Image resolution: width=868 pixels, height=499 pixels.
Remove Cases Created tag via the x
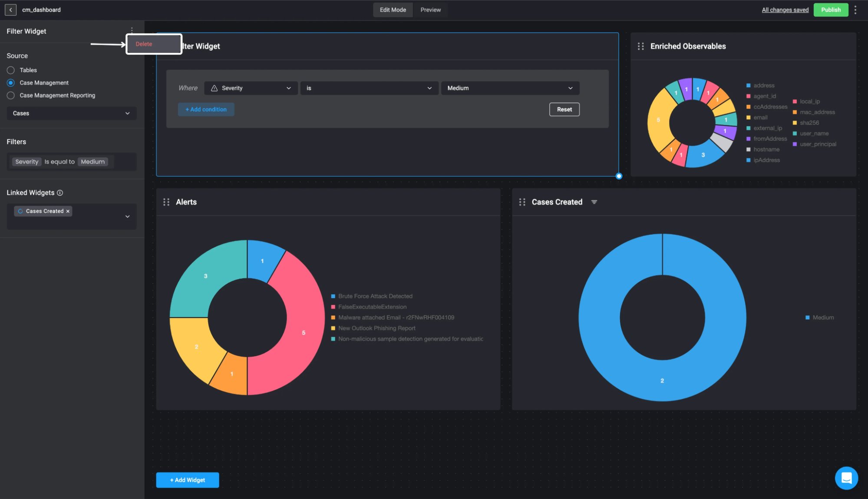(x=68, y=211)
